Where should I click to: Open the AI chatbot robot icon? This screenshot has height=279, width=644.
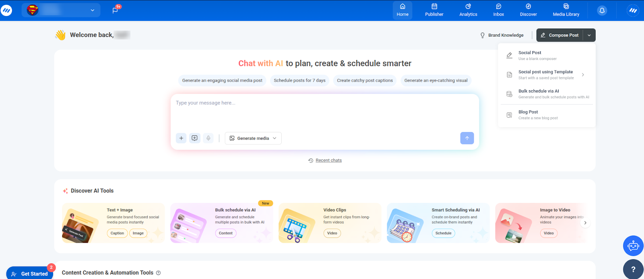click(633, 246)
